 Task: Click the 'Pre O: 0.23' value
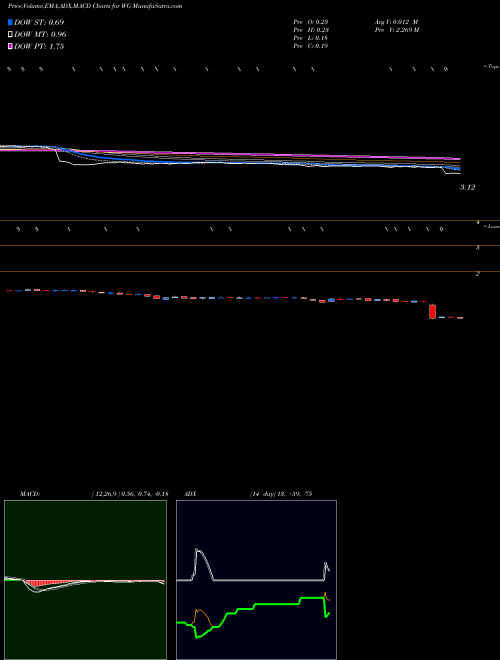click(311, 22)
